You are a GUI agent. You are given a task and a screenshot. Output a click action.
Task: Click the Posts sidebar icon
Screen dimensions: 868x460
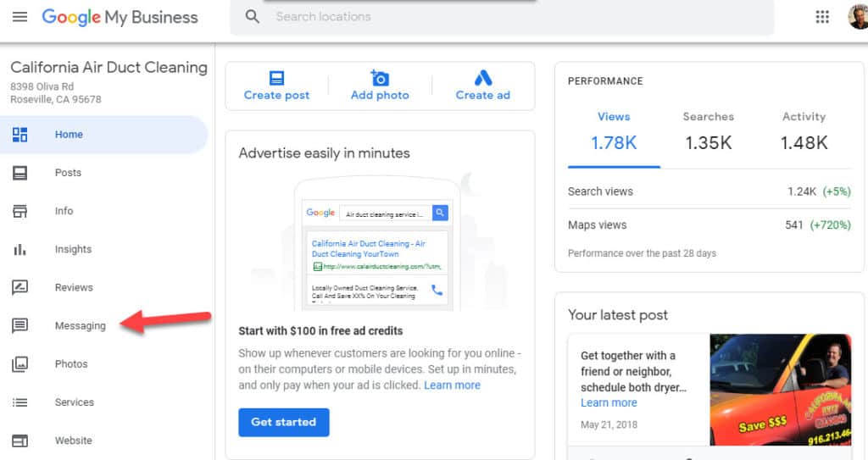click(20, 173)
